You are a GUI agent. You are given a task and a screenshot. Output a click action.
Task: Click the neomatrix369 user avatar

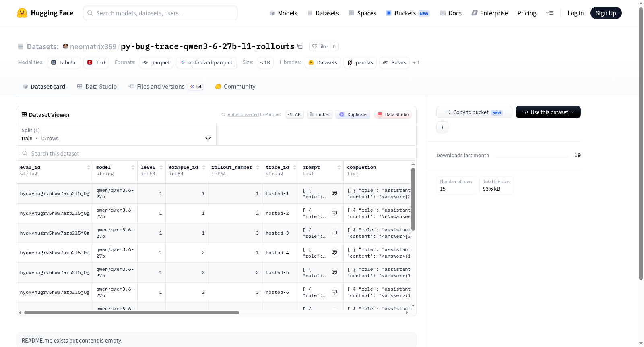66,46
